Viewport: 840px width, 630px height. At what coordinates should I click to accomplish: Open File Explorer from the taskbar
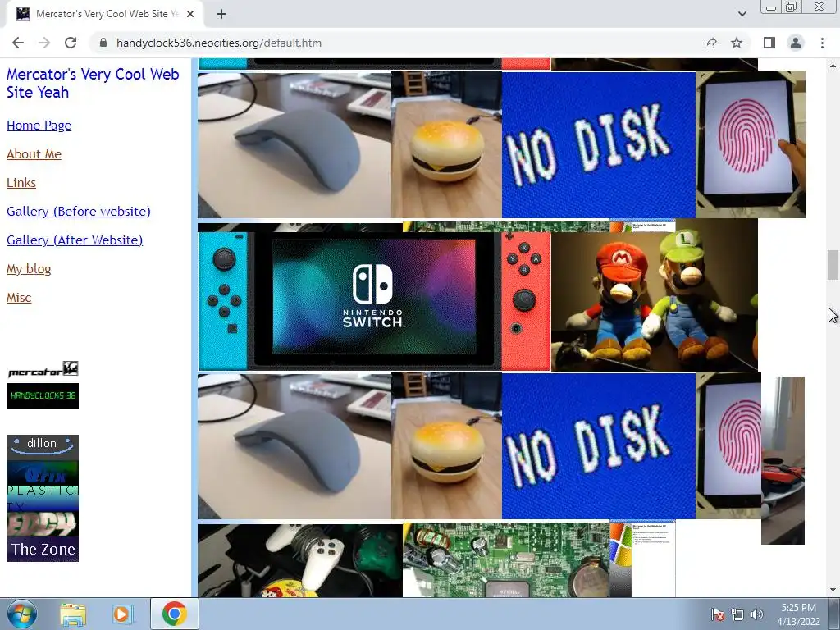[73, 614]
